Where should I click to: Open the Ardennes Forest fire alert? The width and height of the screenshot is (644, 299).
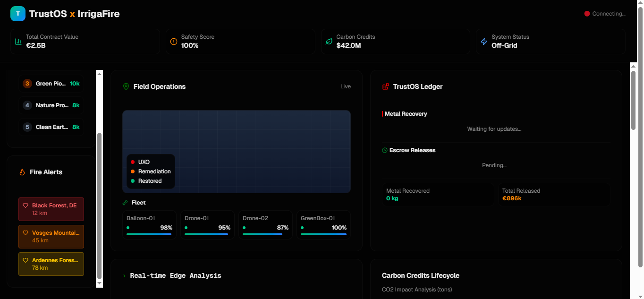(x=51, y=264)
